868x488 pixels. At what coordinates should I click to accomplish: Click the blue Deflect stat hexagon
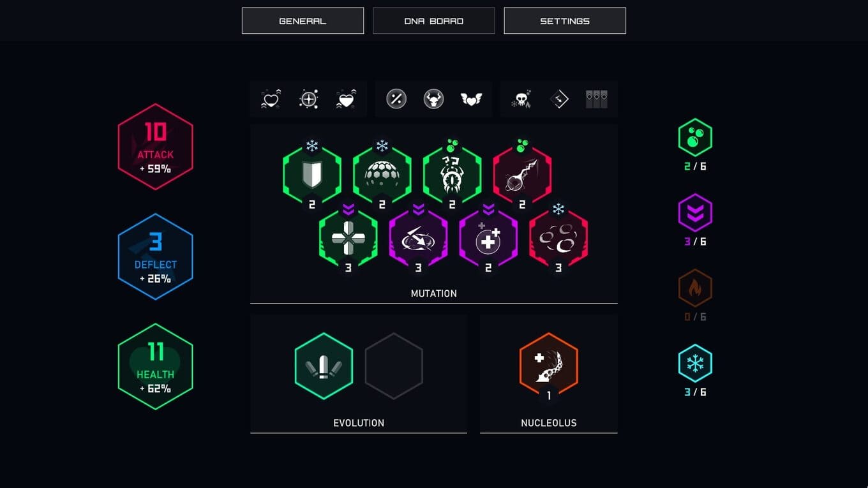coord(155,256)
